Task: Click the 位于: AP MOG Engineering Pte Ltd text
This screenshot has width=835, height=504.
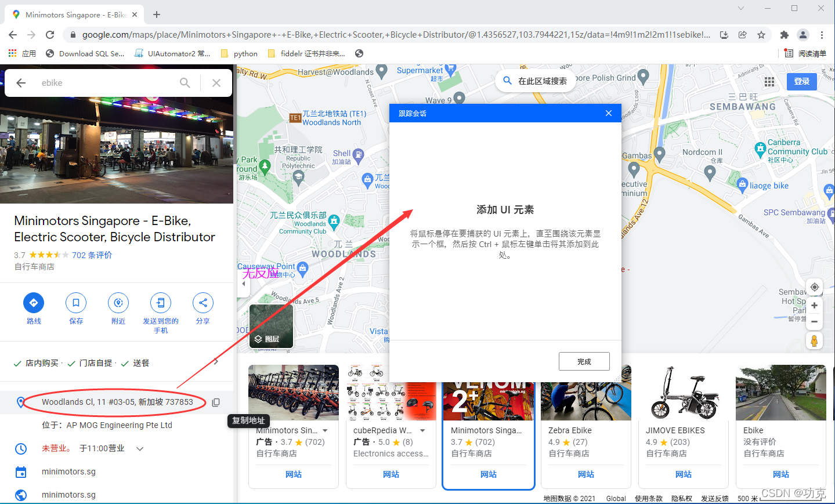Action: click(x=107, y=425)
